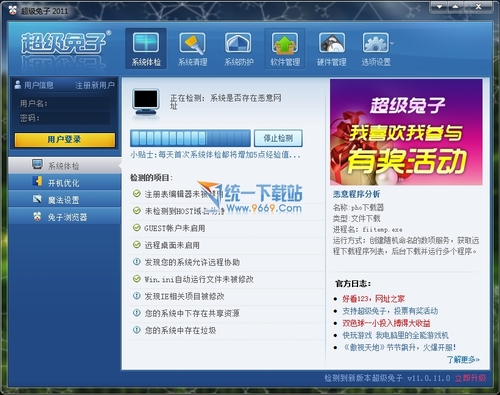The height and width of the screenshot is (395, 500).
Task: Open the 系统防护 shield icon
Action: (239, 49)
